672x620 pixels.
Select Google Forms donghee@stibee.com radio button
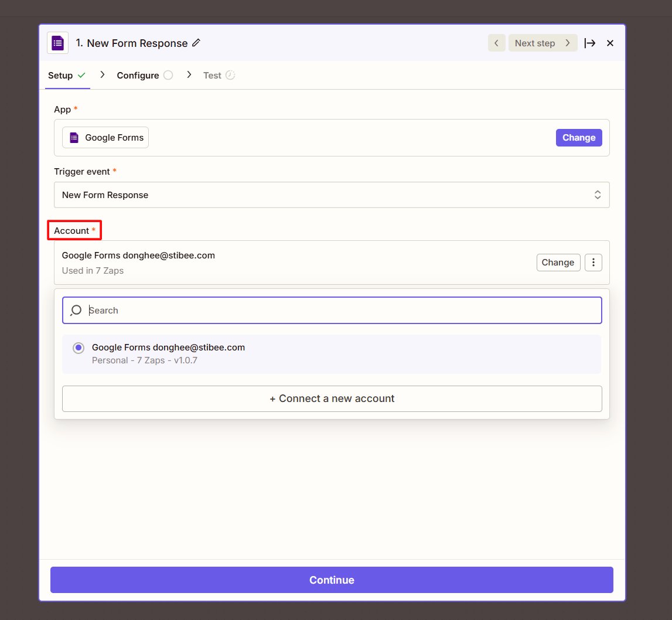pyautogui.click(x=79, y=348)
